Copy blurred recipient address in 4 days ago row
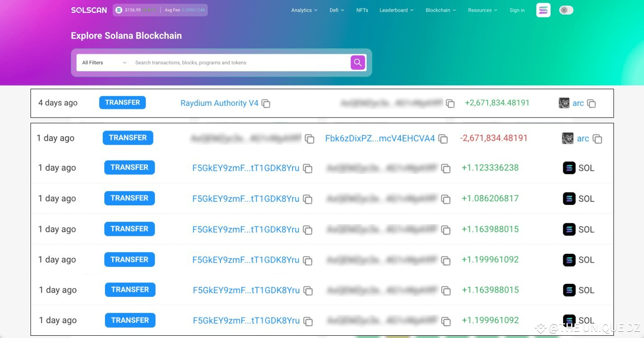 coord(450,104)
